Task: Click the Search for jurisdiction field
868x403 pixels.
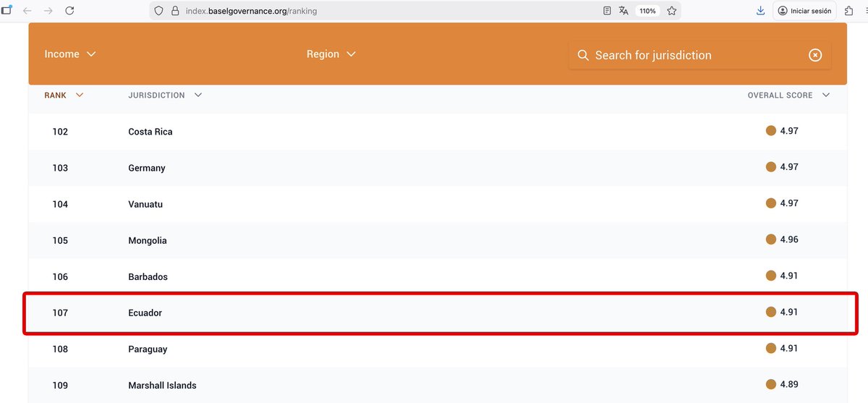Action: point(699,55)
